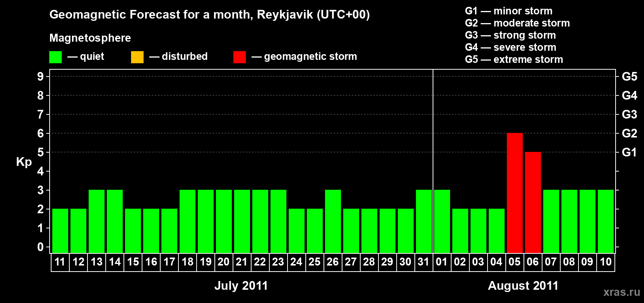Click the date label 18
Screen dimensions: 644x303
(188, 262)
